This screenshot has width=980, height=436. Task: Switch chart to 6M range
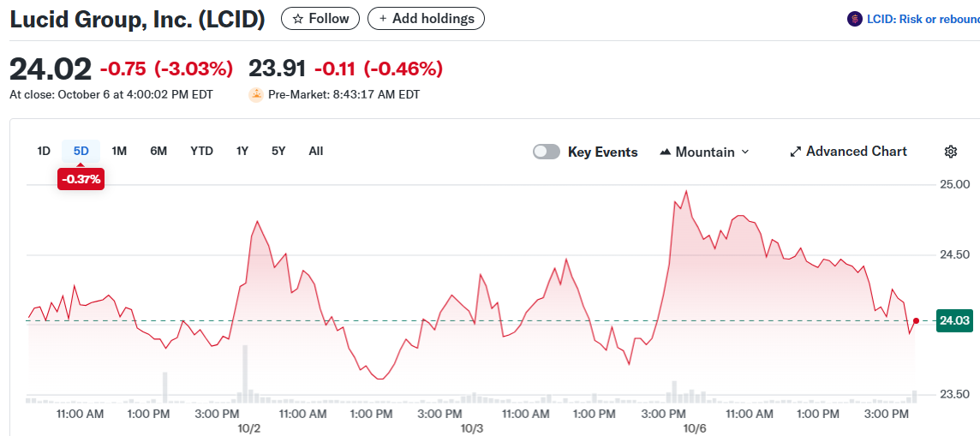158,151
